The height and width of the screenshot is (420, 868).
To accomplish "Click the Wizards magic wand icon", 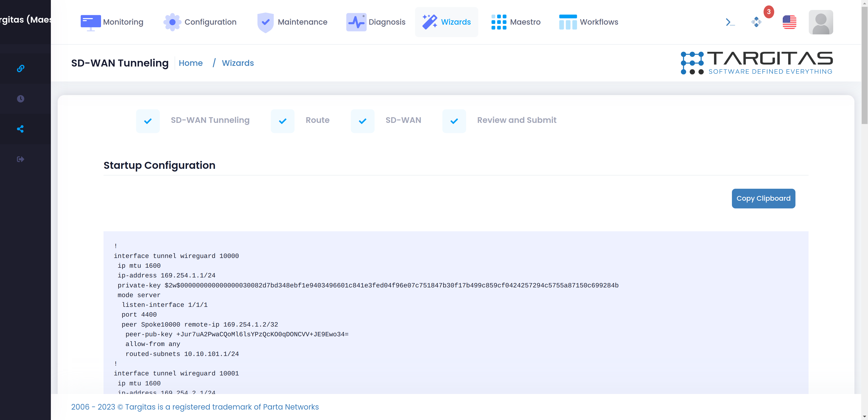I will (x=430, y=22).
